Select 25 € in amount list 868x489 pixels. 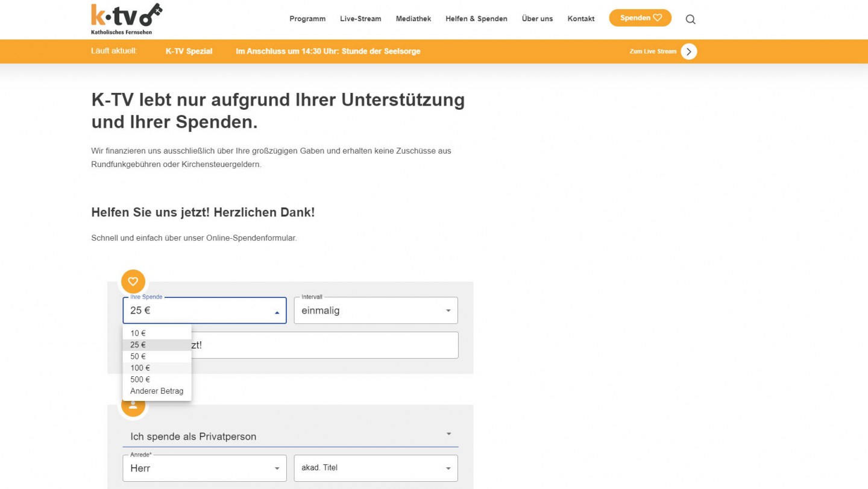(x=157, y=345)
